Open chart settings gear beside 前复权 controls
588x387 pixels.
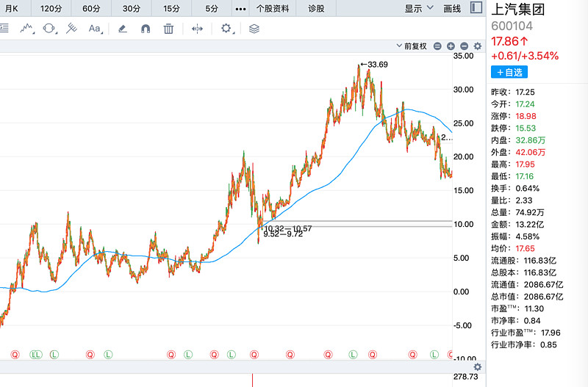(x=477, y=46)
